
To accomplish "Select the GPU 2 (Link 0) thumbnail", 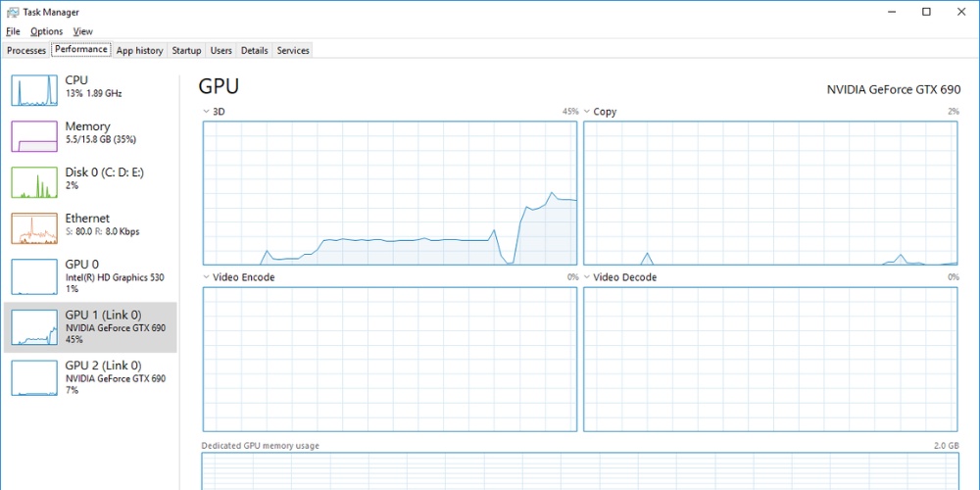I will (35, 377).
